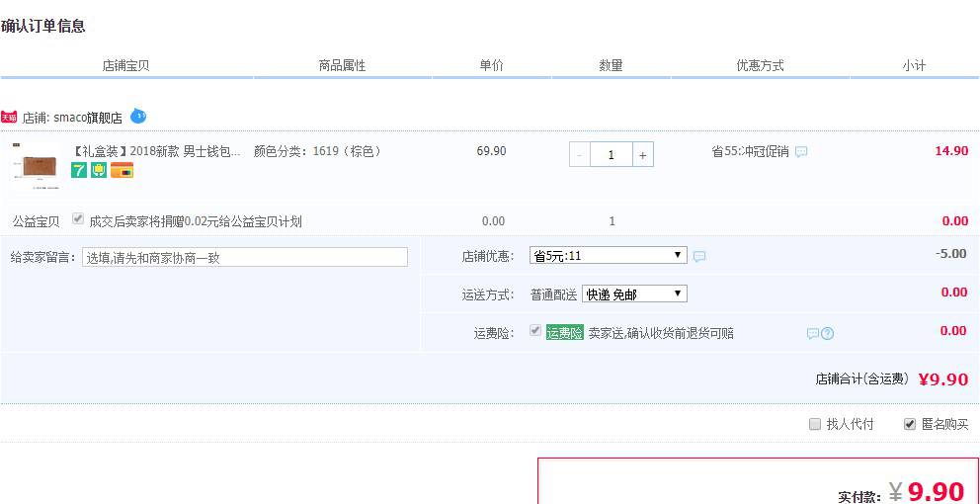The image size is (980, 504).
Task: Click the 卖家送,确认收货前退货可赔 text
Action: (x=661, y=333)
